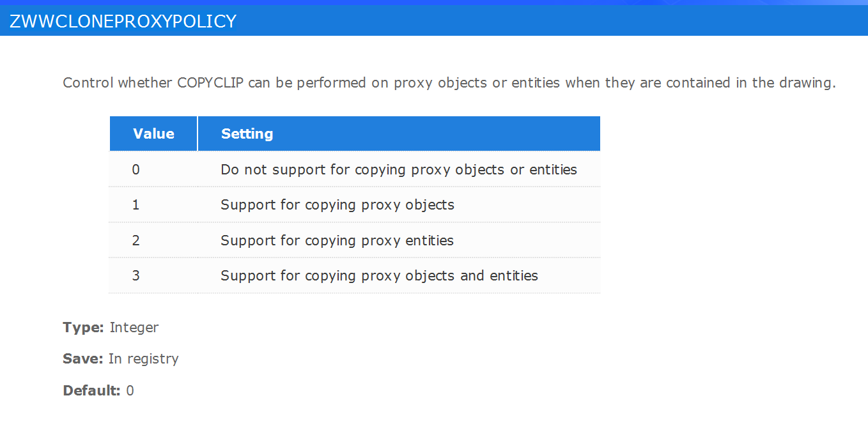Click 'proxy objects and entities' setting row
This screenshot has width=868, height=421.
point(355,275)
